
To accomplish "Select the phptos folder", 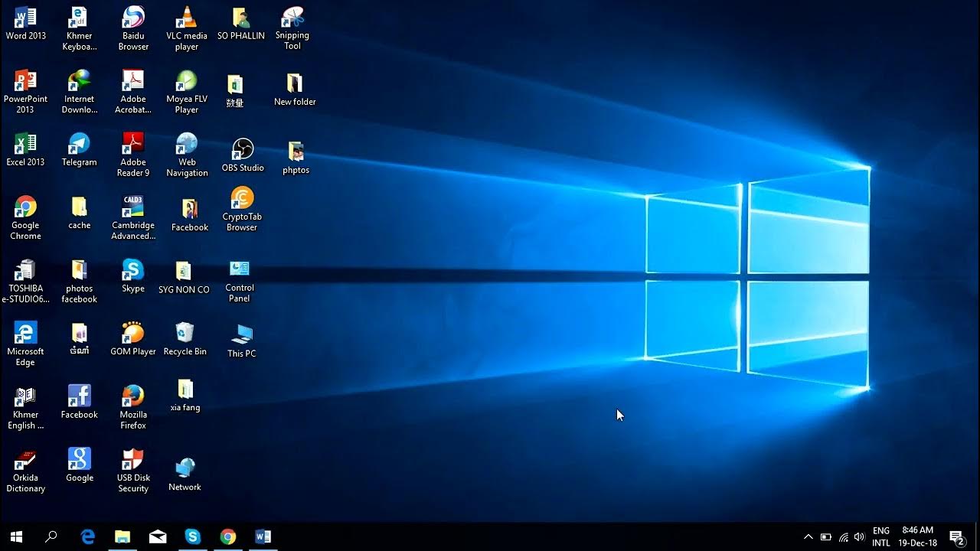I will 296,158.
